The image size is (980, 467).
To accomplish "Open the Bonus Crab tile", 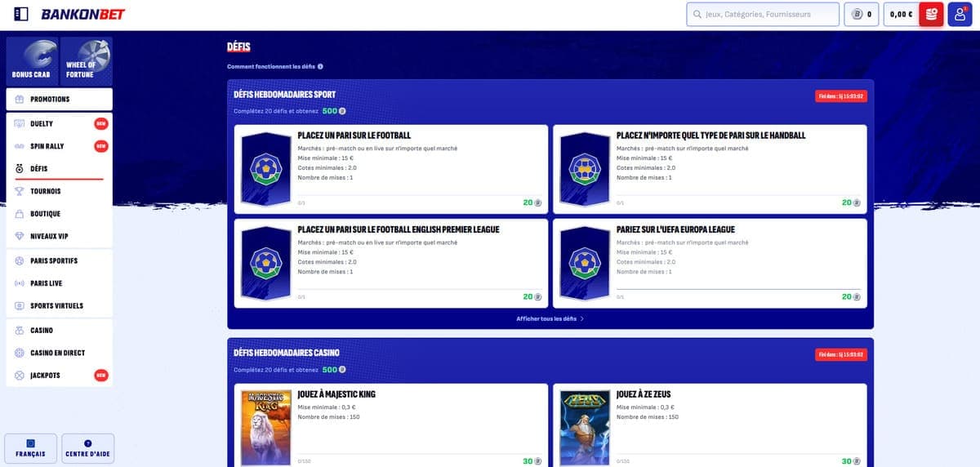I will coord(31,60).
